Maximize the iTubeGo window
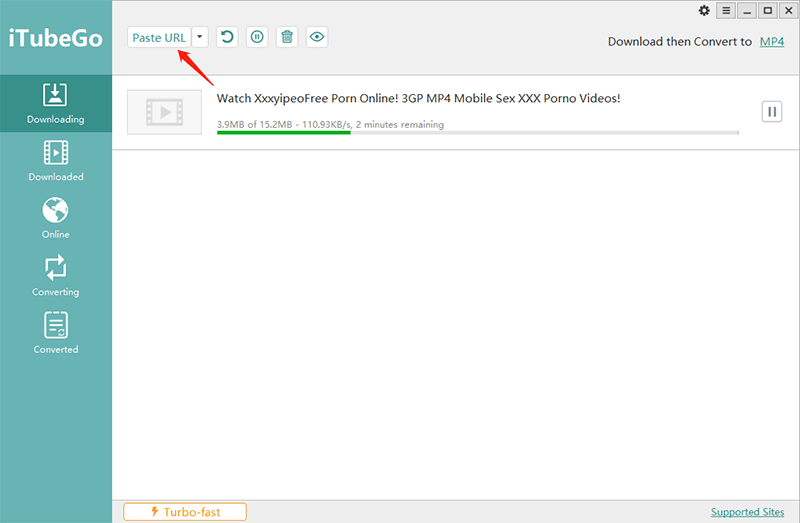Viewport: 800px width, 523px height. coord(767,11)
